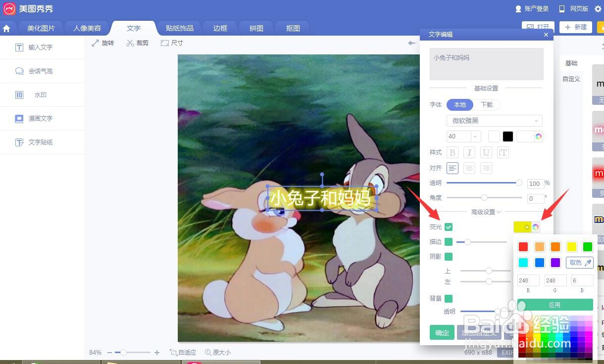
Task: Pick the purple color swatch
Action: (x=555, y=263)
